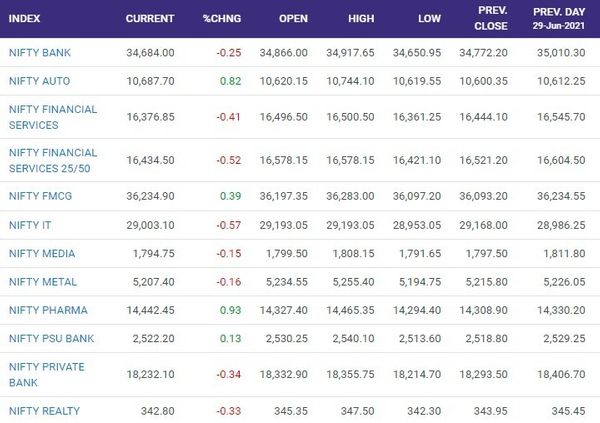
Task: Sort table by PREV. CLOSE header
Action: coord(491,18)
